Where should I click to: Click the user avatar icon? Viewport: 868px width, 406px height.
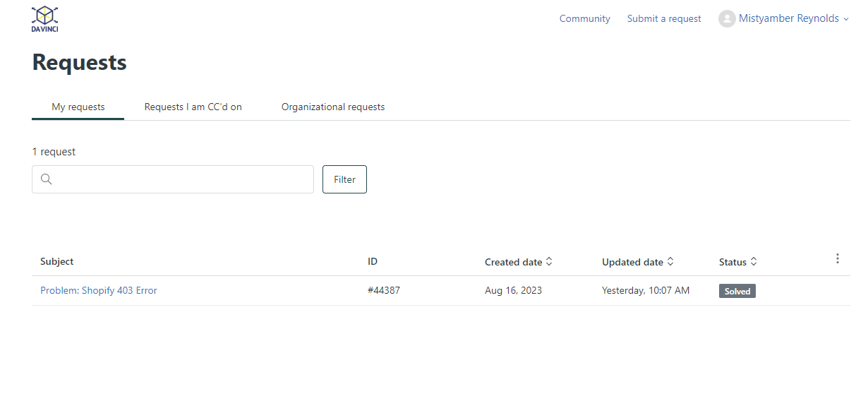tap(727, 19)
